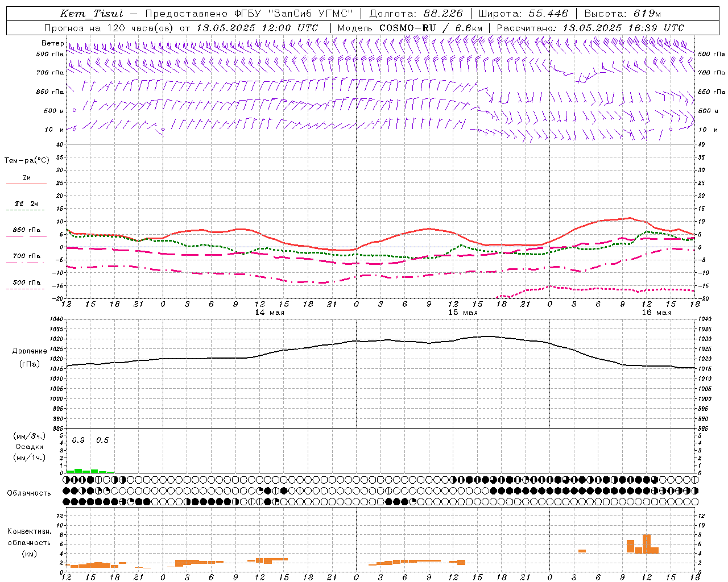Click the green precipitation bars
Screen dimensions: 728x582
(90, 471)
